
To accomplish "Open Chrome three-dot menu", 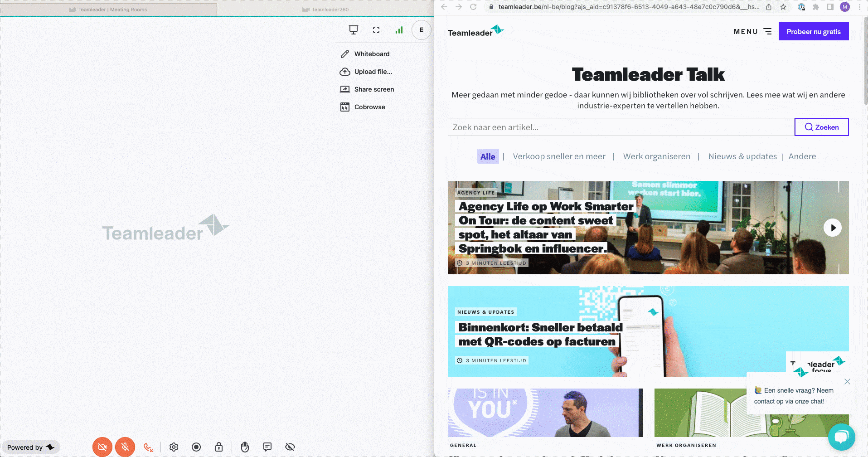I will point(859,7).
